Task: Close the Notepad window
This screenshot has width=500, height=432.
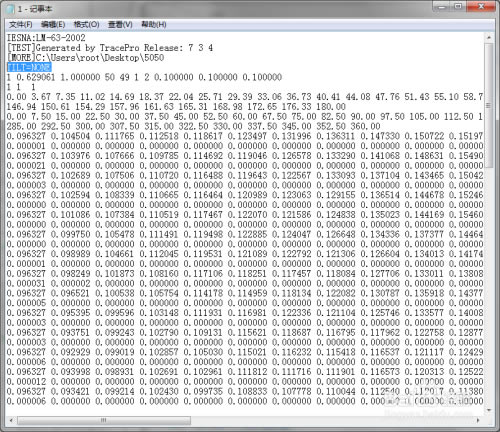Action: [x=481, y=7]
